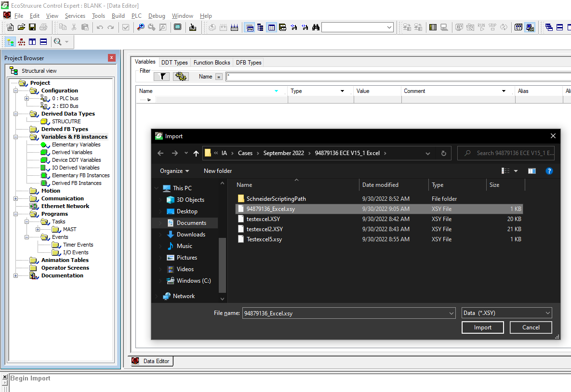Select Downloads in the navigation pane

point(191,235)
